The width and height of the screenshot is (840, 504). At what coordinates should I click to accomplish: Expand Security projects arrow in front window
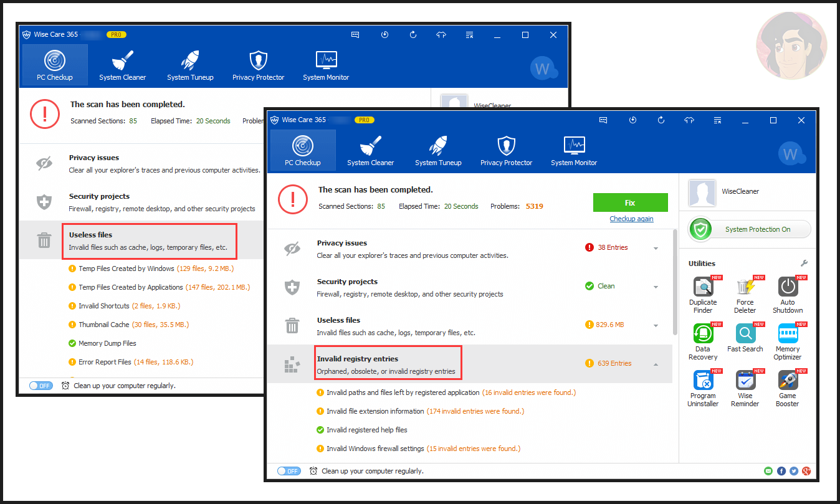click(x=656, y=287)
